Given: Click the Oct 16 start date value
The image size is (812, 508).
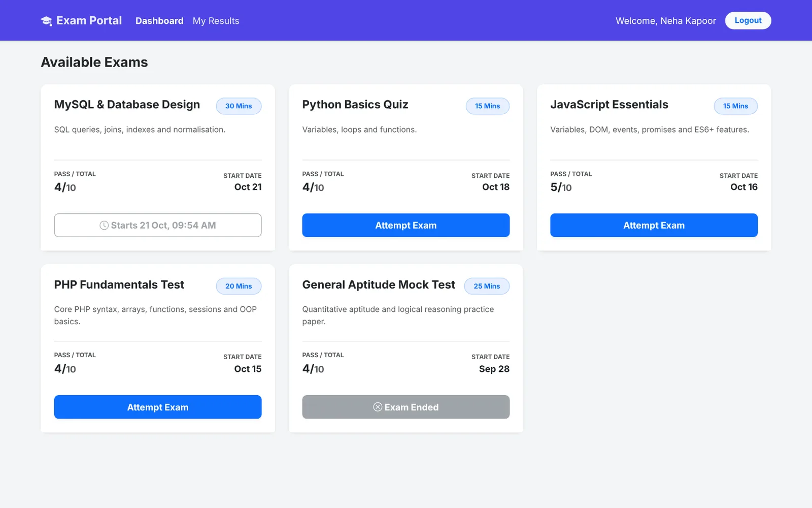Looking at the screenshot, I should pyautogui.click(x=744, y=187).
